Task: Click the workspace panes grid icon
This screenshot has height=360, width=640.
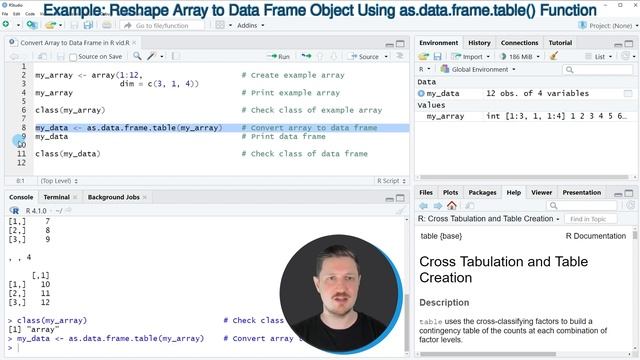Action: (x=220, y=25)
